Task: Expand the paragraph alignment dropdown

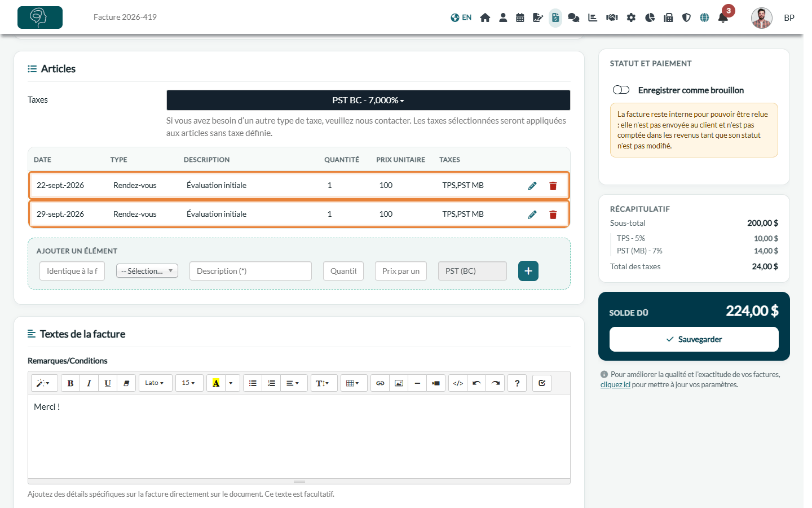Action: click(x=293, y=383)
